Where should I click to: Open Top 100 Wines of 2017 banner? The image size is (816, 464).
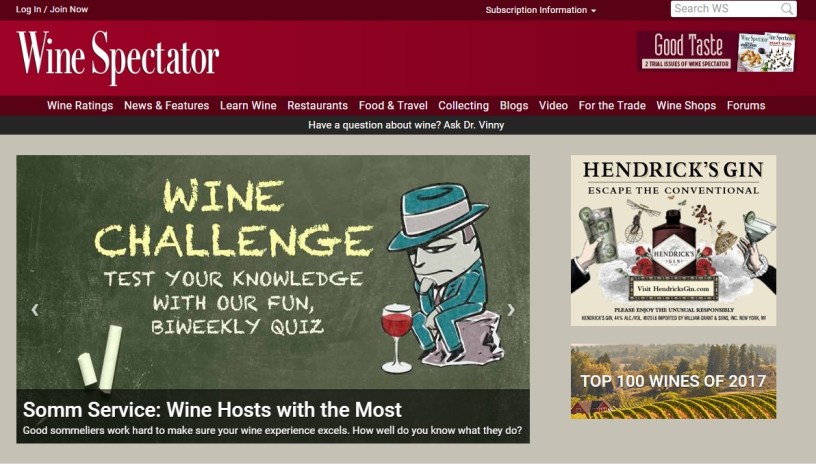[673, 381]
